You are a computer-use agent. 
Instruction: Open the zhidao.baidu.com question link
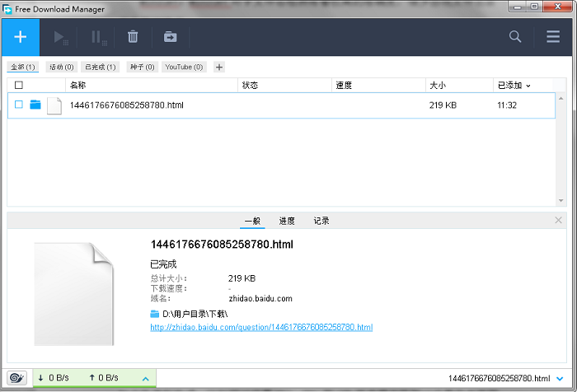[x=261, y=327]
